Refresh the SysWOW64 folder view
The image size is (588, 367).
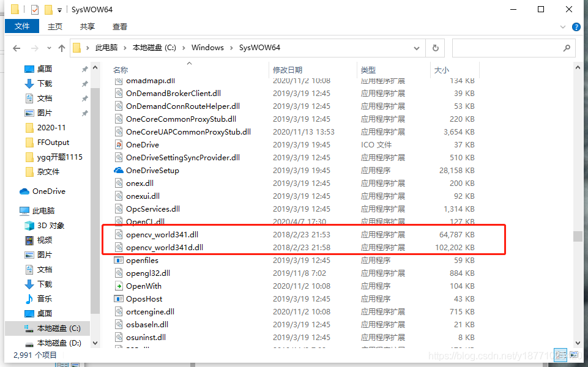click(x=436, y=48)
